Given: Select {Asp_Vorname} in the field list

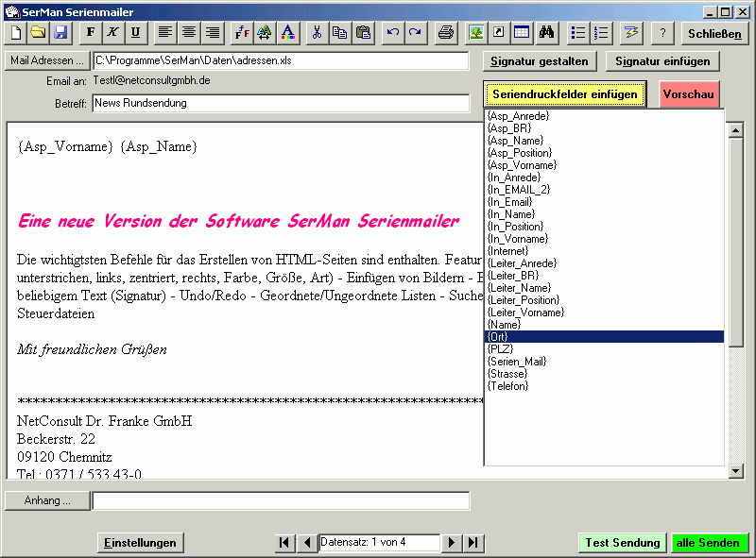Looking at the screenshot, I should coord(604,165).
